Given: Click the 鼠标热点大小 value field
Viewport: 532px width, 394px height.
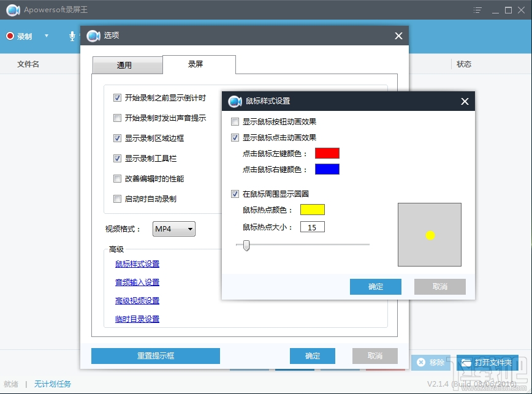Looking at the screenshot, I should (x=313, y=226).
